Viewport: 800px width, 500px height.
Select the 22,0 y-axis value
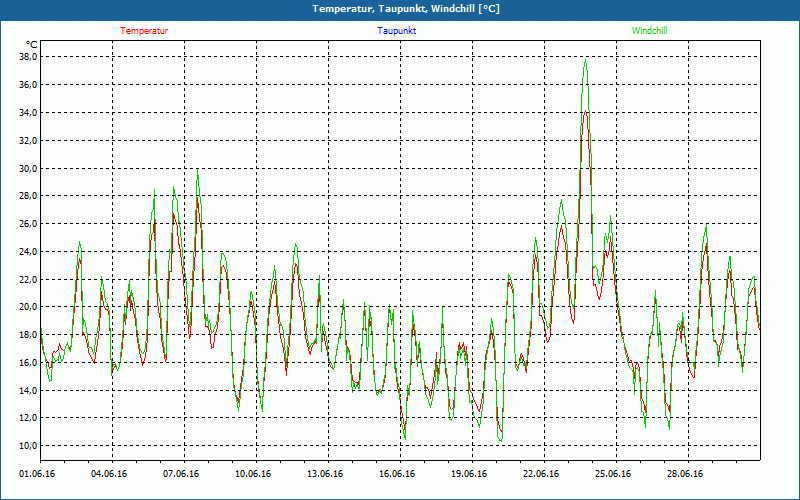point(29,279)
